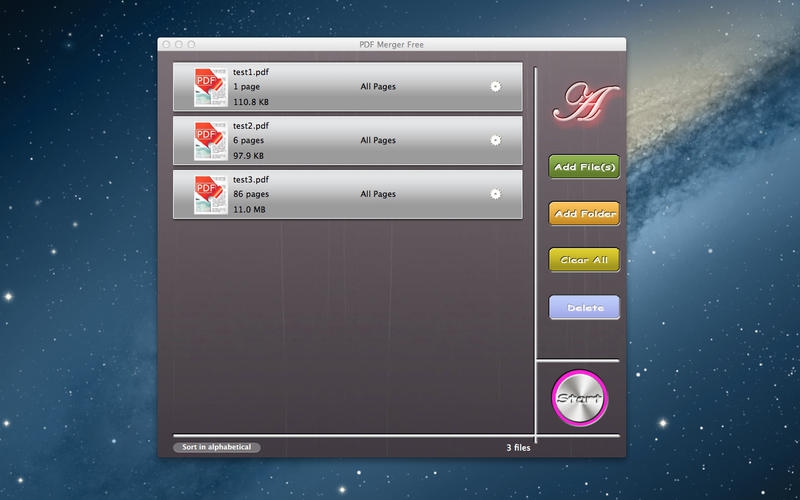Open settings gear for test3.pdf
This screenshot has height=500, width=800.
(x=495, y=193)
